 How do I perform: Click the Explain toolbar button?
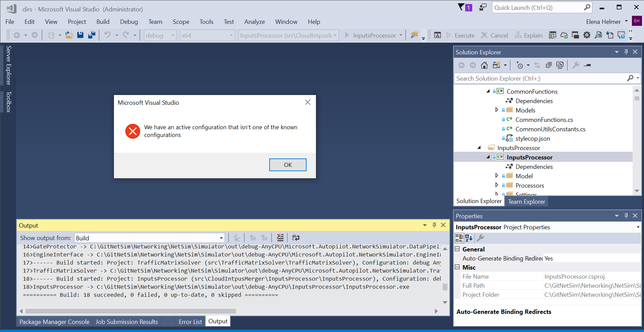pyautogui.click(x=529, y=35)
